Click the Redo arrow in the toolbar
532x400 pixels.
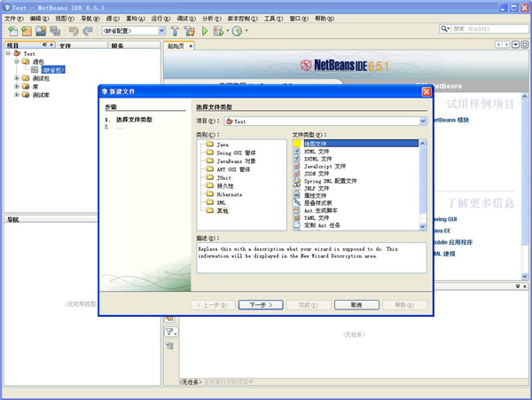(x=88, y=31)
